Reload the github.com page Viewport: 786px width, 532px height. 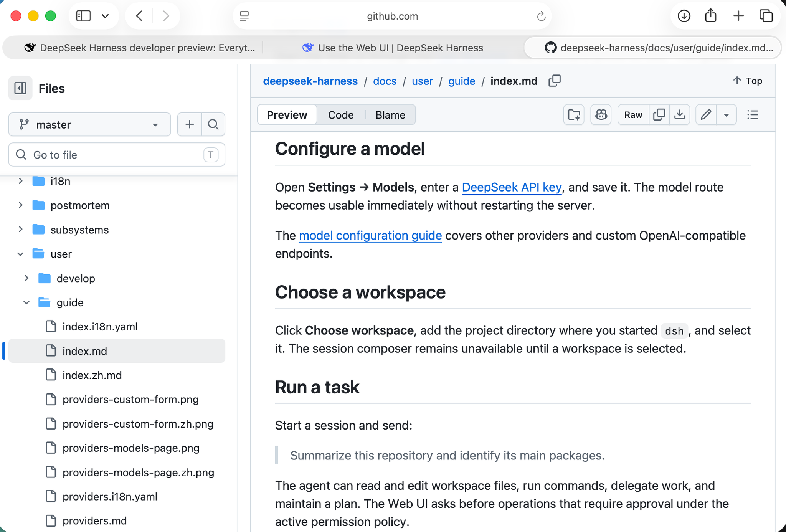541,16
